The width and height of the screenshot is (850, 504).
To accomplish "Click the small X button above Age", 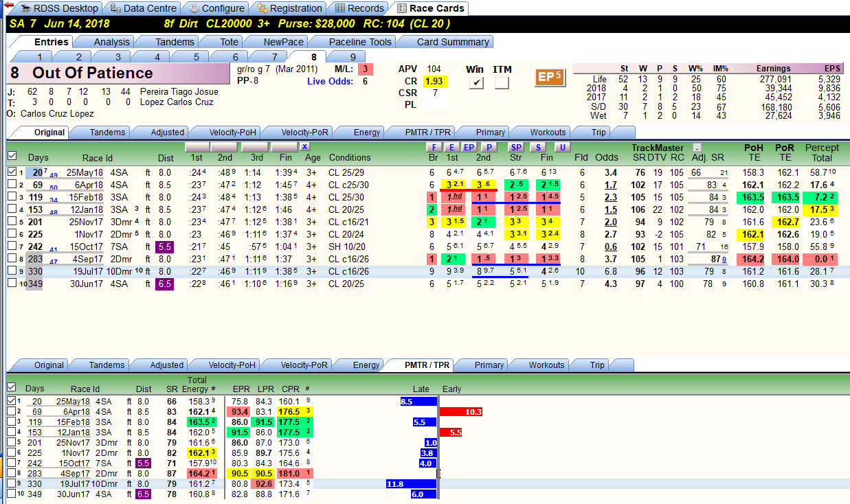I will click(304, 147).
